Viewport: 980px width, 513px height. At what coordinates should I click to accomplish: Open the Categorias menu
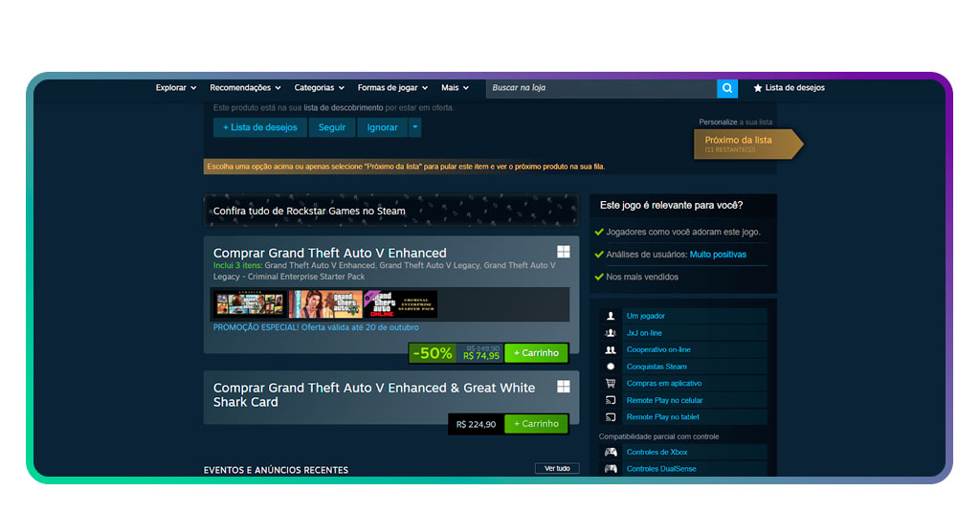click(320, 88)
